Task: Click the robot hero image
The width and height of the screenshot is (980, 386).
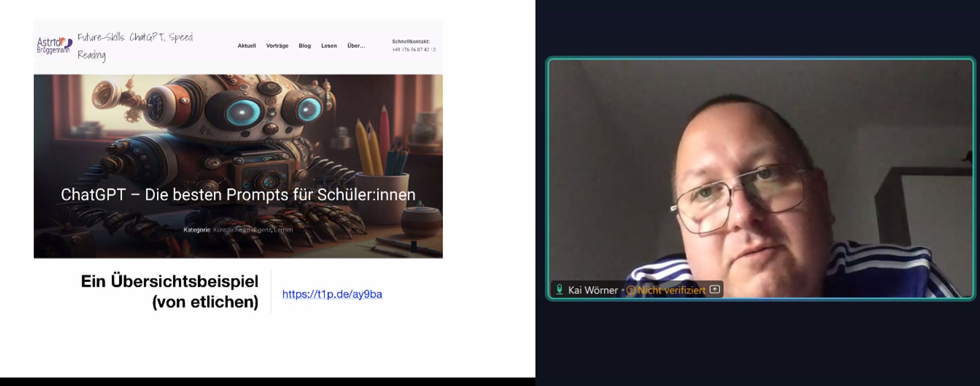Action: (x=238, y=166)
